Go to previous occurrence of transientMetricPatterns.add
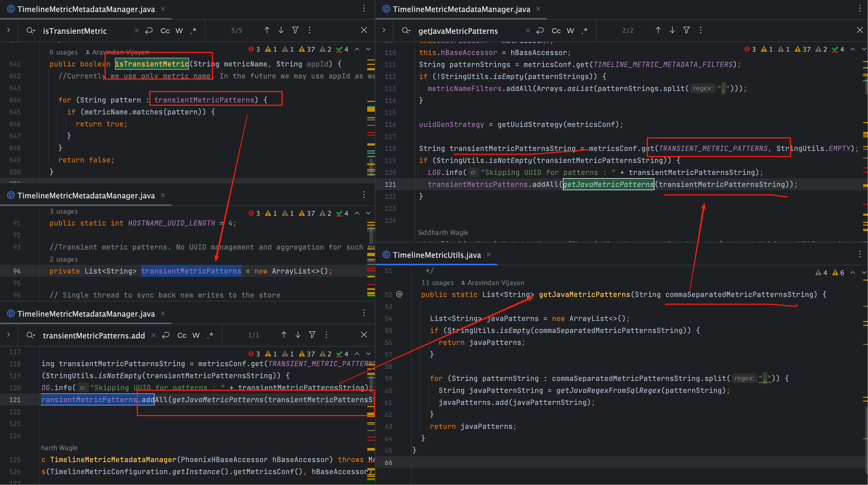 284,335
